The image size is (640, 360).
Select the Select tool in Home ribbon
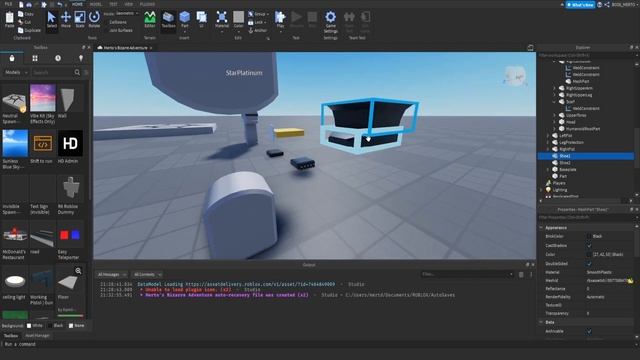point(51,20)
